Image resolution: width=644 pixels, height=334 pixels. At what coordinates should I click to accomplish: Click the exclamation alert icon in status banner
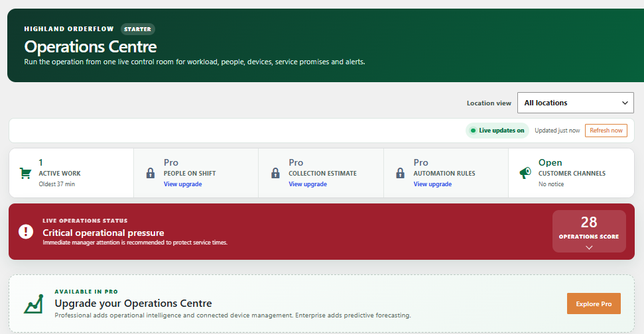pyautogui.click(x=26, y=231)
